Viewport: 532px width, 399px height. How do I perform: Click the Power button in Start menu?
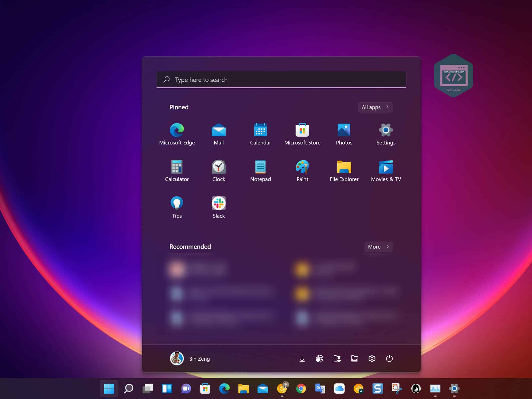(389, 358)
